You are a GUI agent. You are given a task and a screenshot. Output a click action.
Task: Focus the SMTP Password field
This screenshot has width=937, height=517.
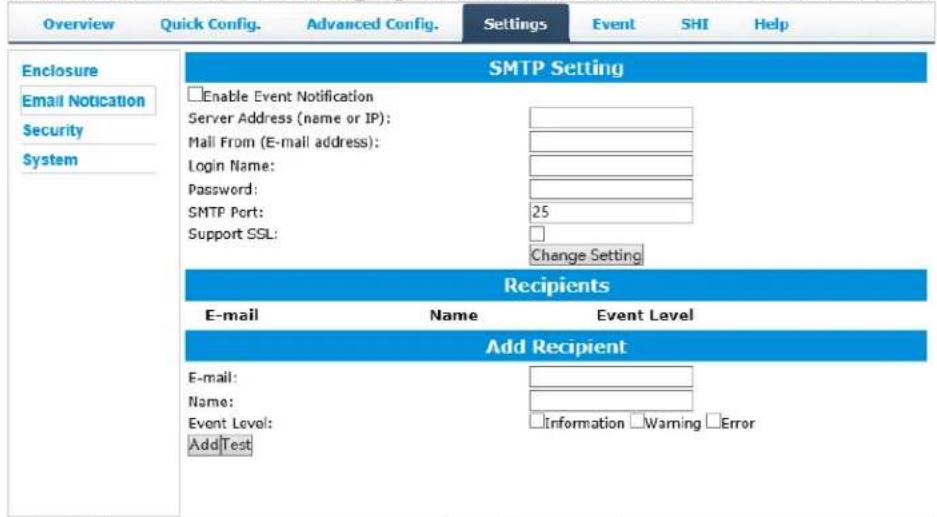[611, 189]
